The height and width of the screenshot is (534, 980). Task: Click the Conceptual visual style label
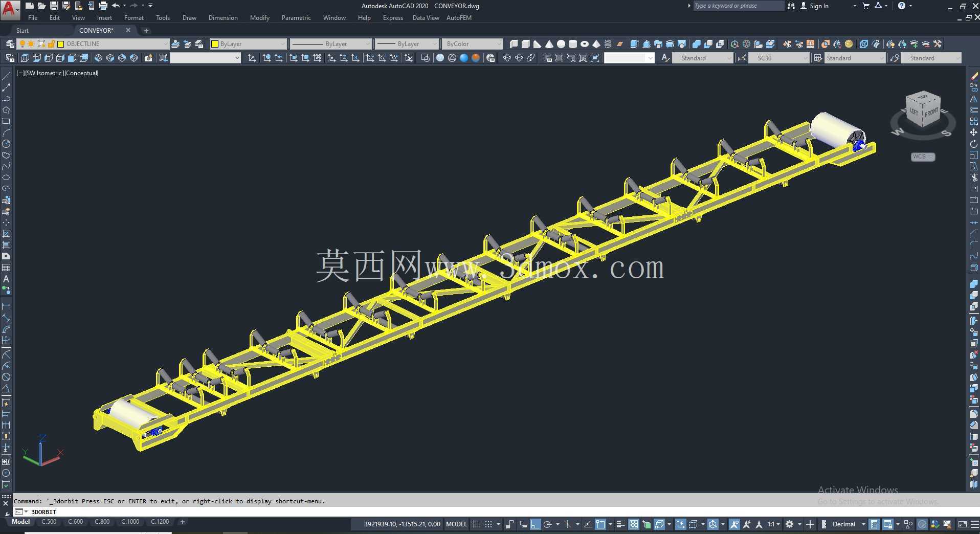81,73
